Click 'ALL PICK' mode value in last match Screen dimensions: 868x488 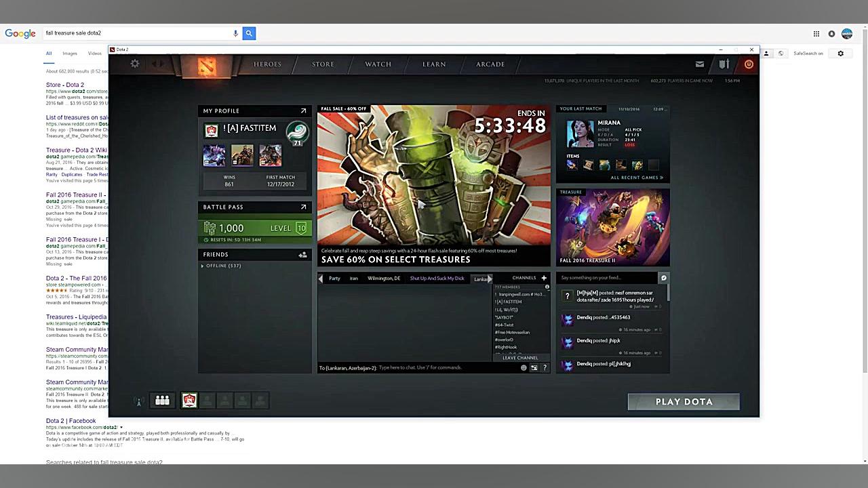633,130
